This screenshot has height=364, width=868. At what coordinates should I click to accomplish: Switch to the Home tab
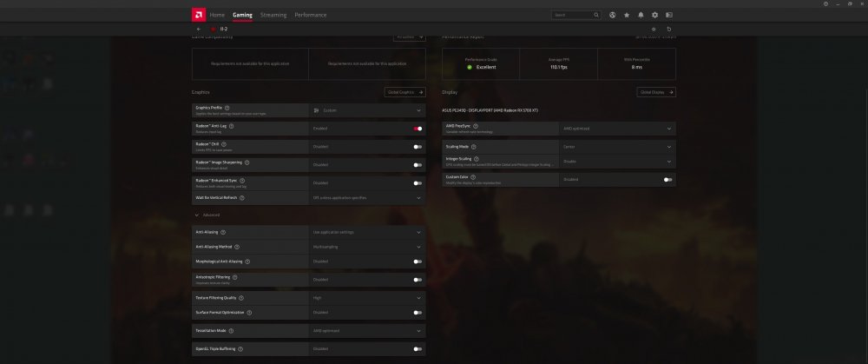click(217, 15)
